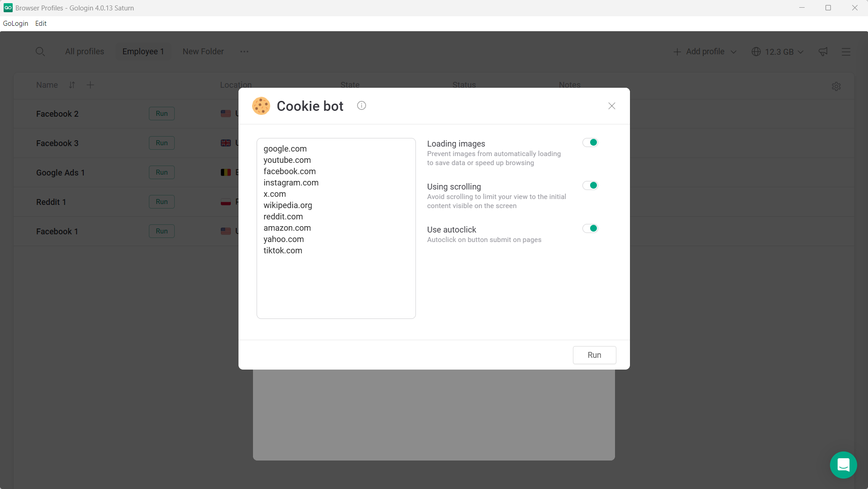This screenshot has width=868, height=489.
Task: Click the sort icon next to Name
Action: [x=72, y=85]
